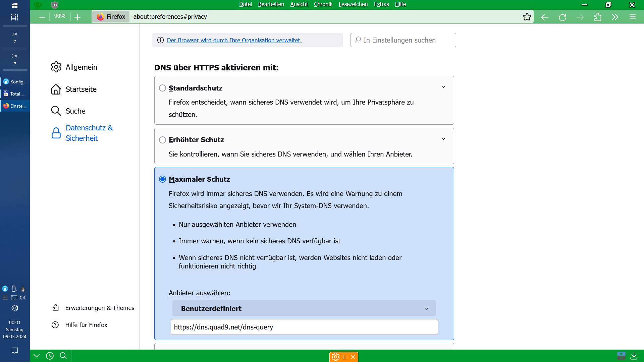Viewport: 644px width, 362px height.
Task: Open the organisation managed browser link
Action: point(234,40)
